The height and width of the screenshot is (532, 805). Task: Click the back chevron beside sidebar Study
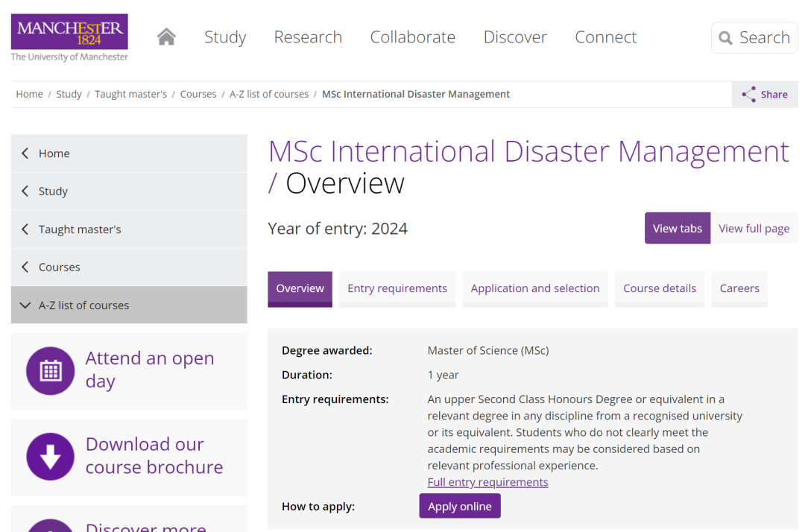point(25,191)
